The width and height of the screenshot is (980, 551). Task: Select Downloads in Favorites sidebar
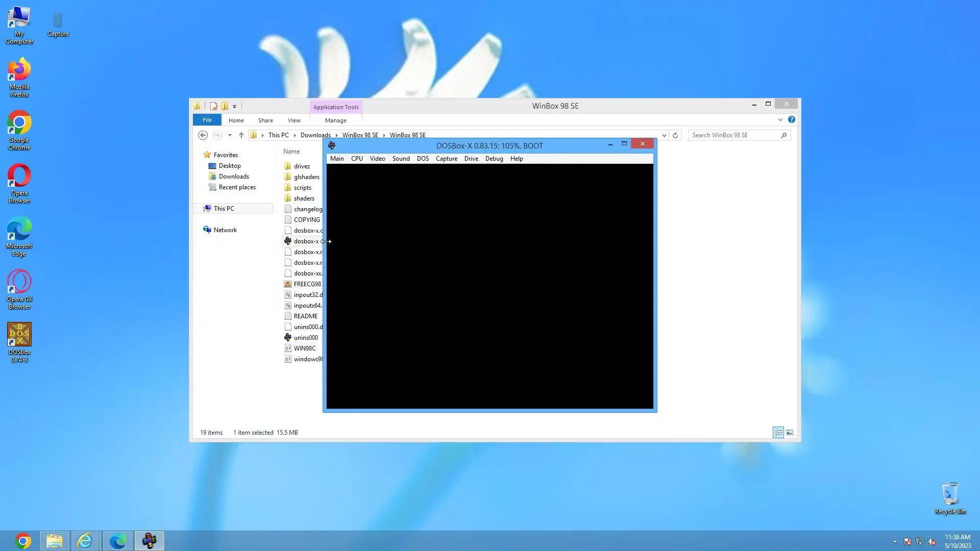tap(233, 177)
